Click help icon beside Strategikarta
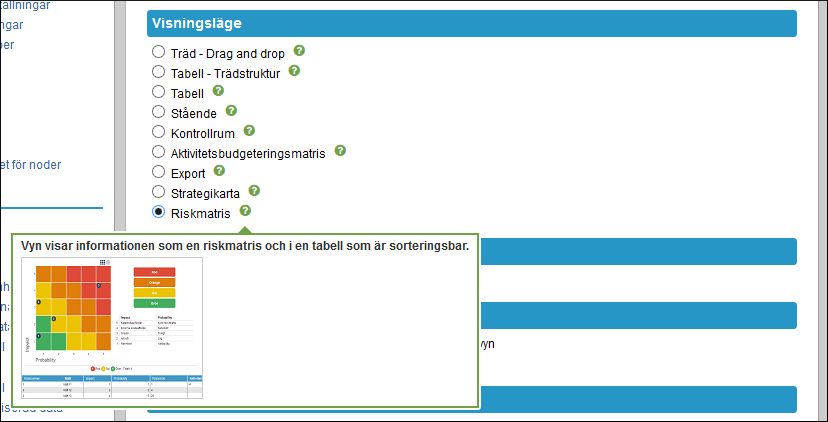The height and width of the screenshot is (422, 828). point(254,190)
